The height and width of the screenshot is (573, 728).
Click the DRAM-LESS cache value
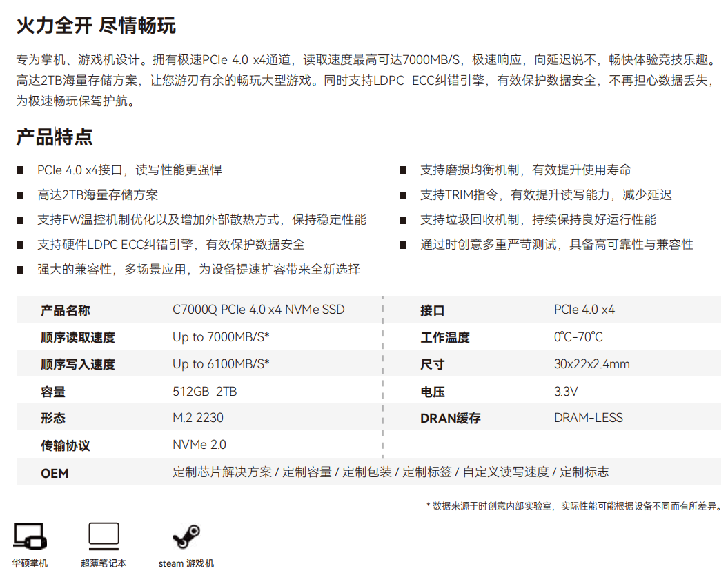588,418
